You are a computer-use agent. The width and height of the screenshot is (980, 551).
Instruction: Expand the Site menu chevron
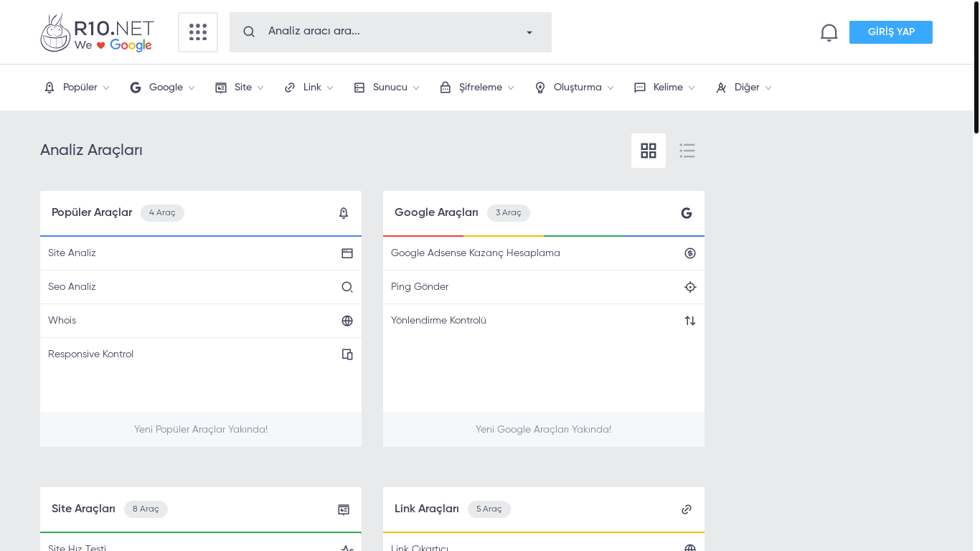coord(260,88)
